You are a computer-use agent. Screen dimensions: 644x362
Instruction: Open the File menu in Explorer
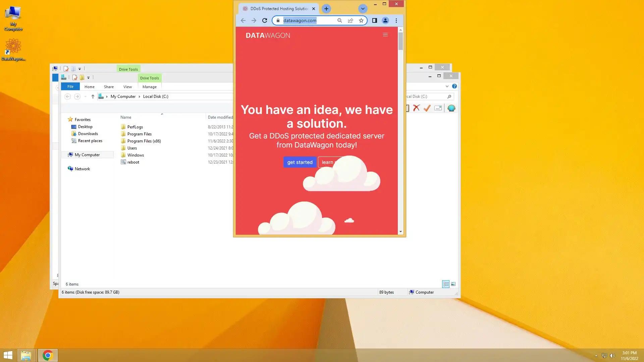pyautogui.click(x=70, y=86)
